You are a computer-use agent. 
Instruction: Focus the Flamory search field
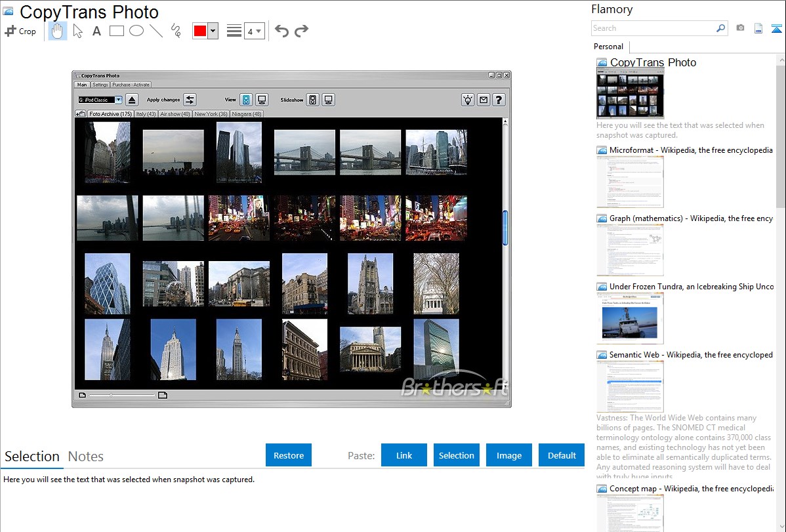click(x=653, y=28)
